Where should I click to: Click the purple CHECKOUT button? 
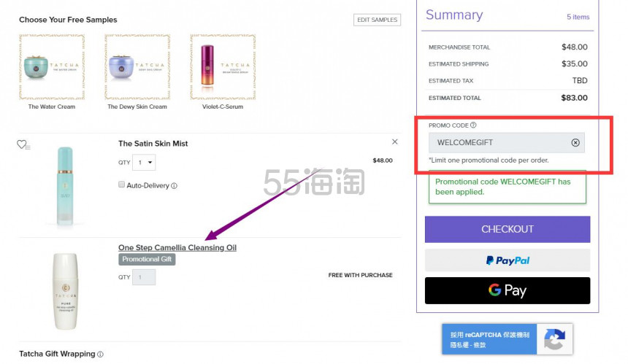point(508,229)
